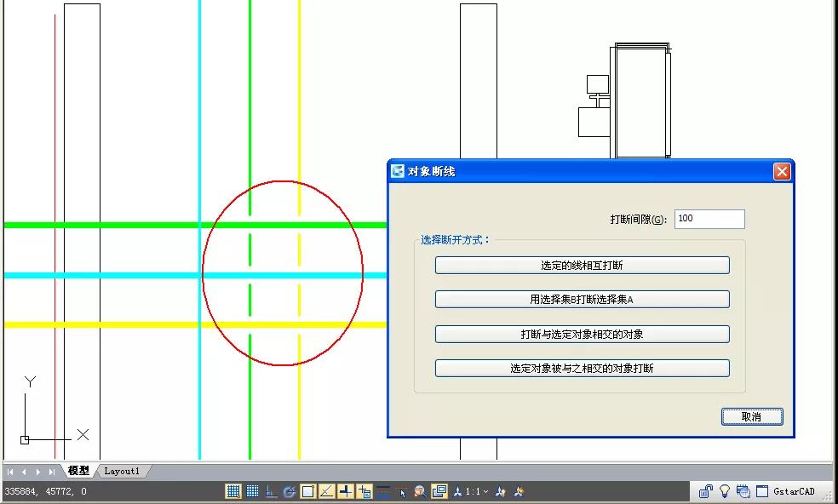Switch to the Layout1 tab

[x=122, y=471]
